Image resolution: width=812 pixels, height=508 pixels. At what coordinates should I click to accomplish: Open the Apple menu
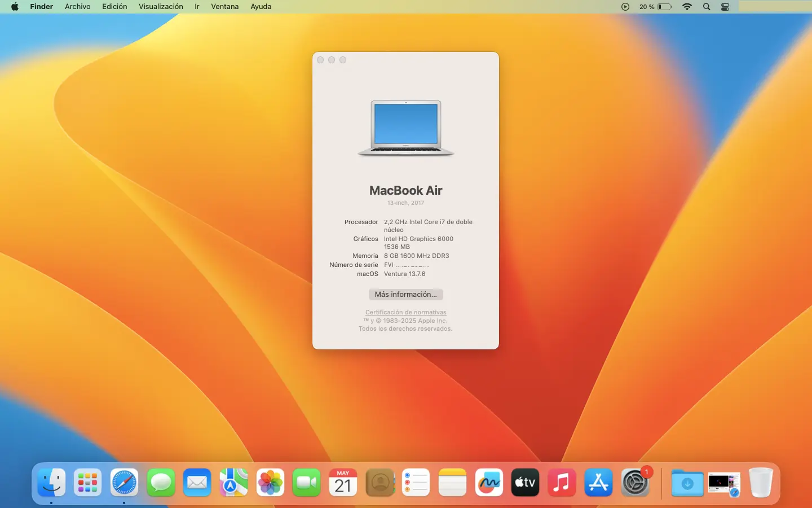pos(15,7)
